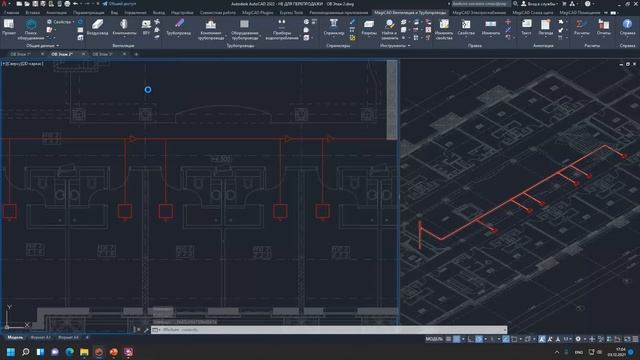Open the Расчеты calculations tool
Viewport: 640px width, 360px height.
581,27
